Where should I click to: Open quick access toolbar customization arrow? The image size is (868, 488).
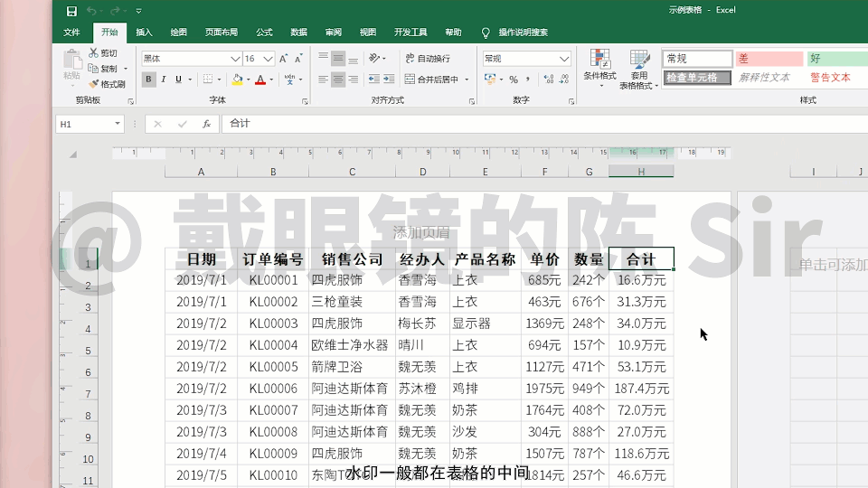coord(138,11)
